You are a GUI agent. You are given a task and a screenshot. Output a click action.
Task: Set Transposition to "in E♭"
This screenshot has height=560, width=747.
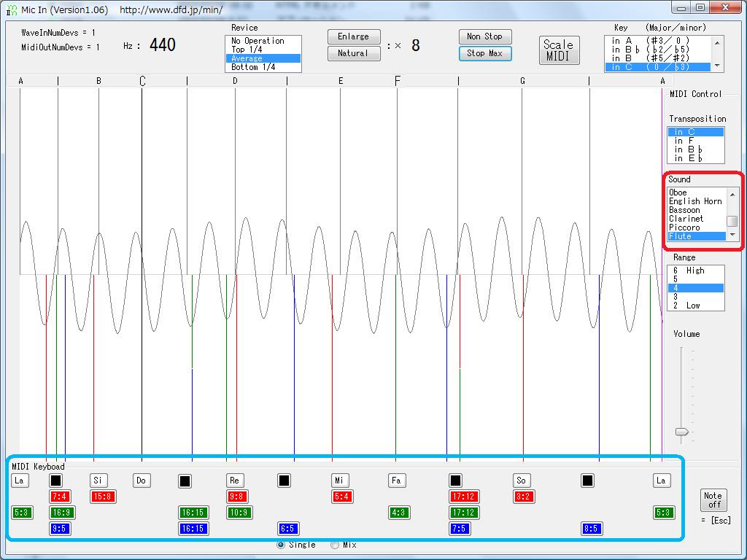click(695, 158)
